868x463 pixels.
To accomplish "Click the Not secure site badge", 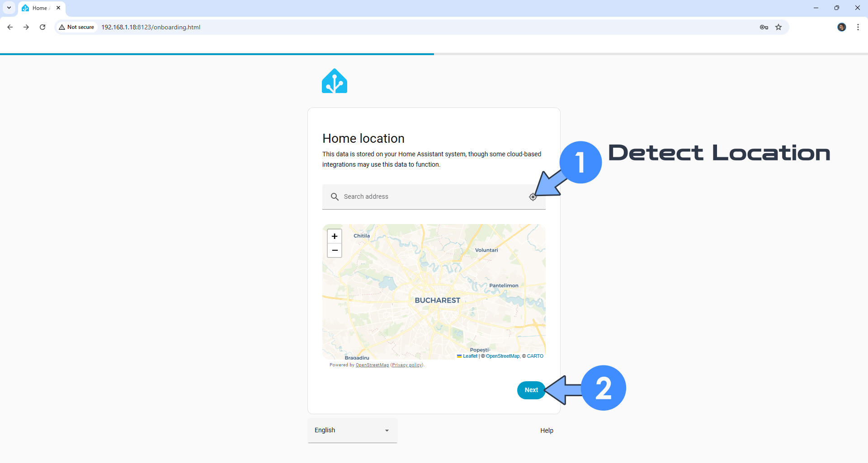I will pyautogui.click(x=76, y=27).
